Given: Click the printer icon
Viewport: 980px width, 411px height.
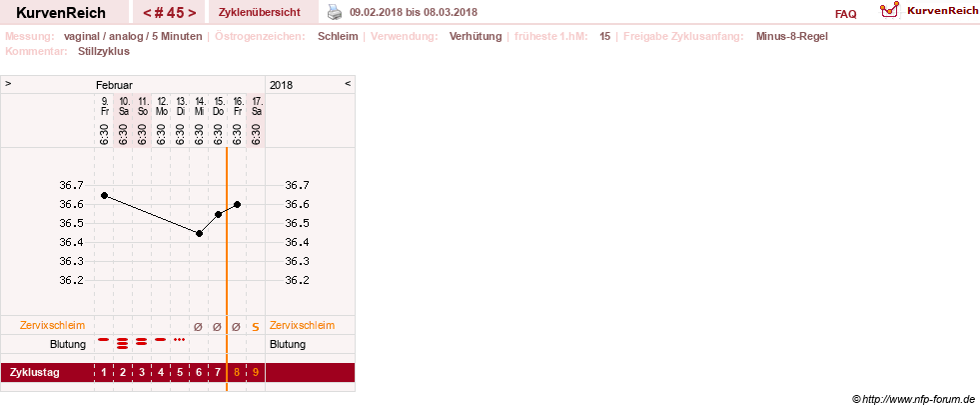Looking at the screenshot, I should tap(335, 13).
